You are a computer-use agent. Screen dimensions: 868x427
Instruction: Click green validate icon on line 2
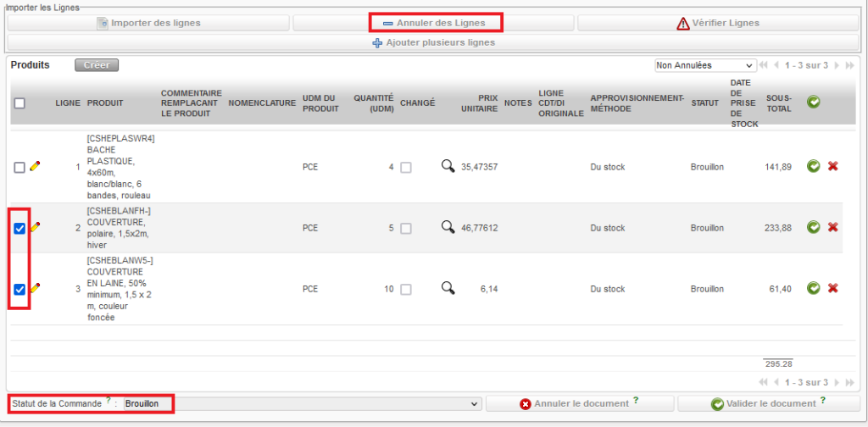tap(813, 227)
